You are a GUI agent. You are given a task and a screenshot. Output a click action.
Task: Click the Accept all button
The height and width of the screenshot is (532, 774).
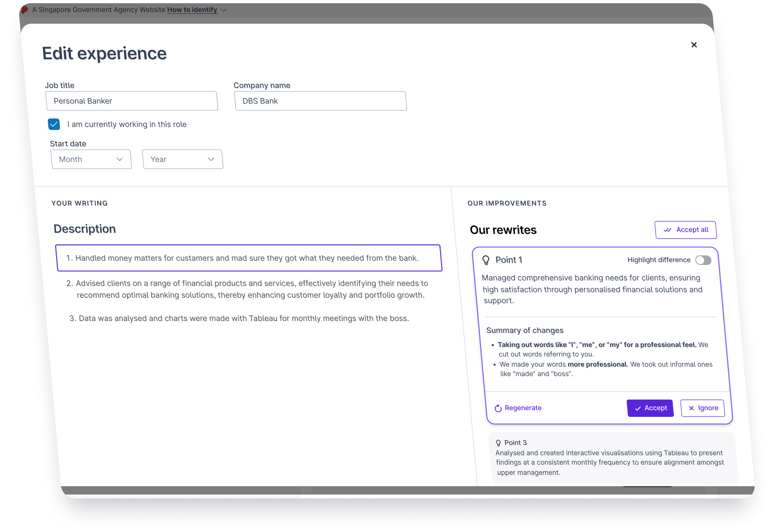(686, 230)
